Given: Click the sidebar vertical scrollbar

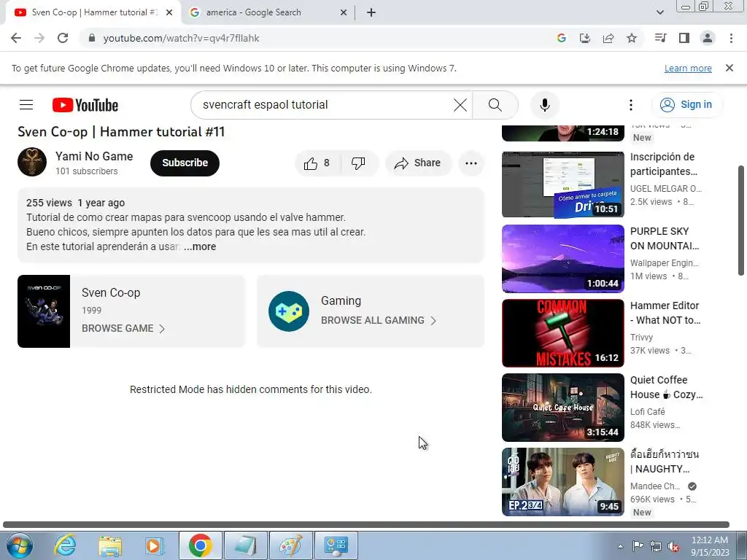Looking at the screenshot, I should coord(740,220).
